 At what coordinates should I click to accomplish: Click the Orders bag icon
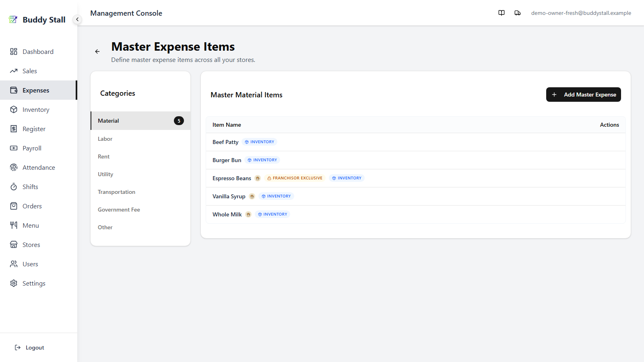[14, 206]
